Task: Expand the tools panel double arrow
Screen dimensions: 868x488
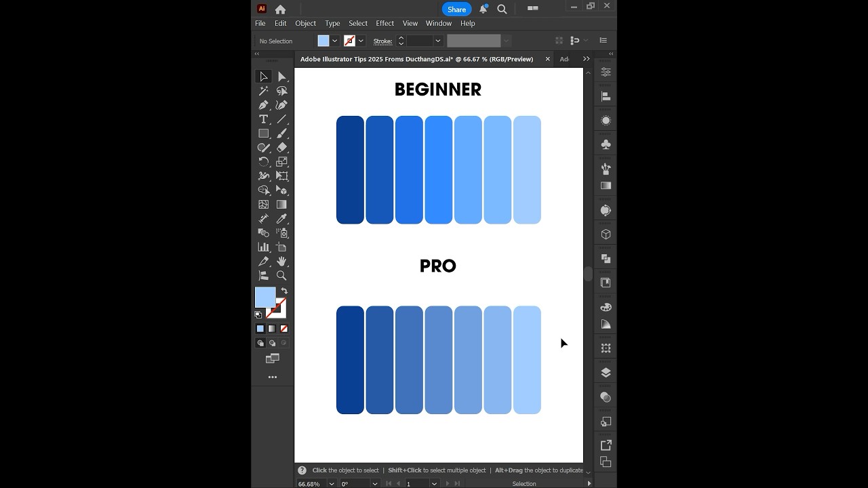Action: coord(257,54)
